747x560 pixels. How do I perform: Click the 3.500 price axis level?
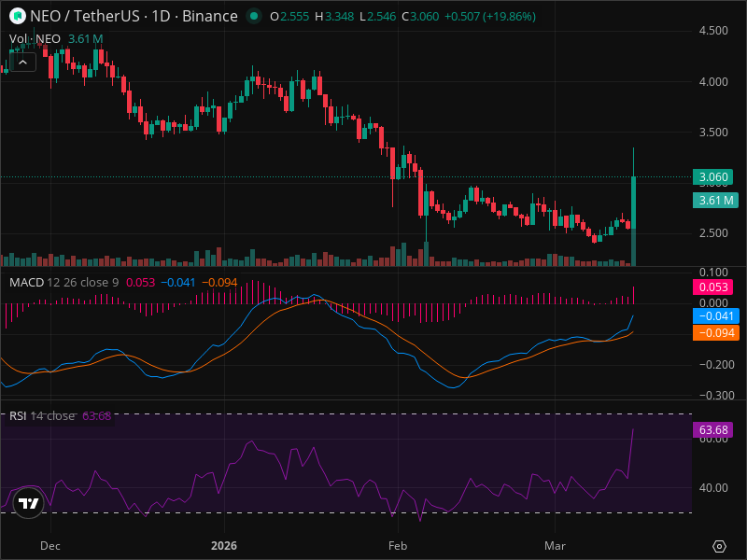click(713, 132)
